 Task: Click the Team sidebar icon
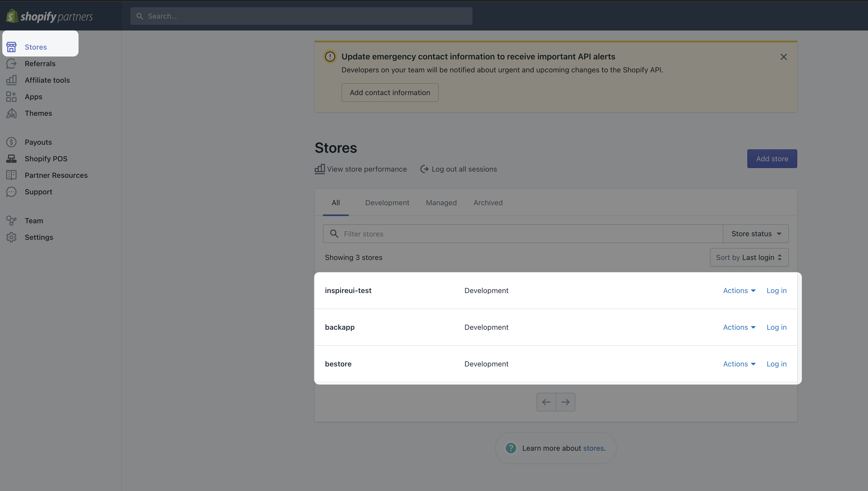click(x=11, y=220)
